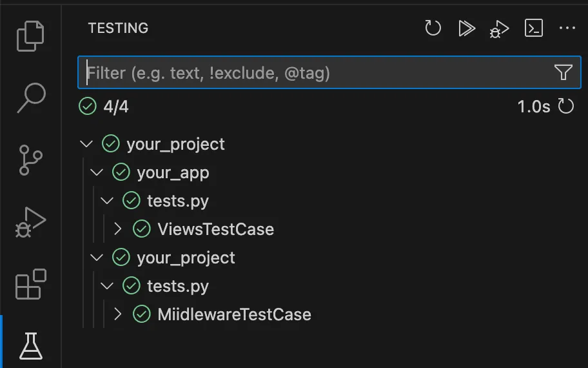Viewport: 588px width, 368px height.
Task: Click the pass icon of root your_project
Action: pos(111,144)
